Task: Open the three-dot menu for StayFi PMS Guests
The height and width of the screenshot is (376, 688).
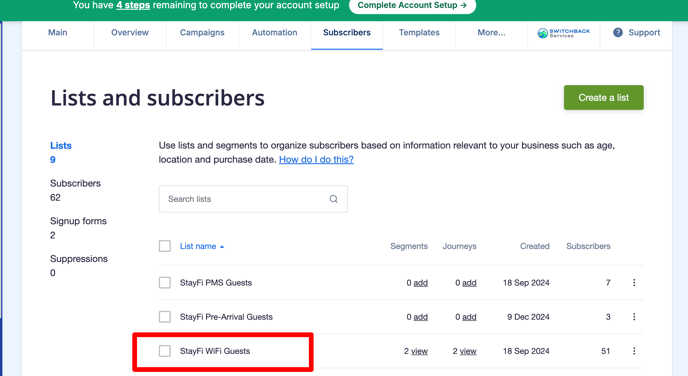Action: coord(634,283)
